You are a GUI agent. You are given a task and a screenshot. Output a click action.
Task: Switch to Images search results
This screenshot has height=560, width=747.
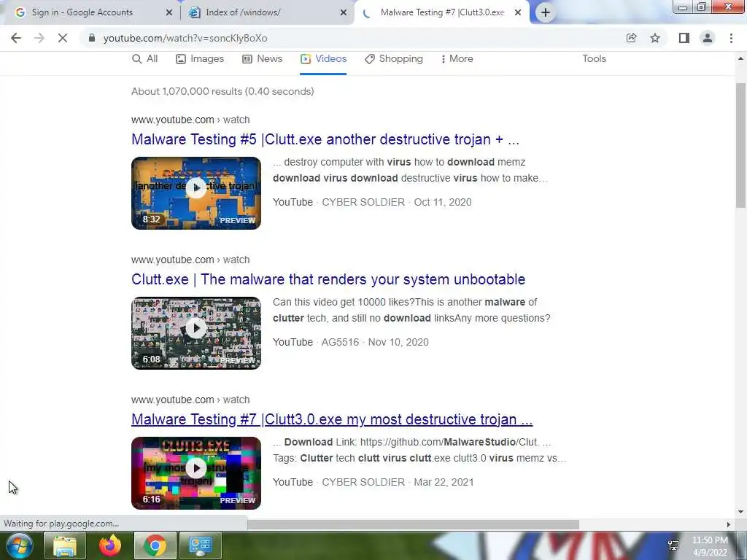click(200, 58)
